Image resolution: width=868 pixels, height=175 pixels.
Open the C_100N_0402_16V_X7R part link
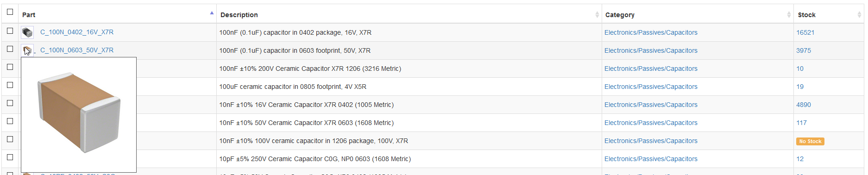tap(77, 32)
